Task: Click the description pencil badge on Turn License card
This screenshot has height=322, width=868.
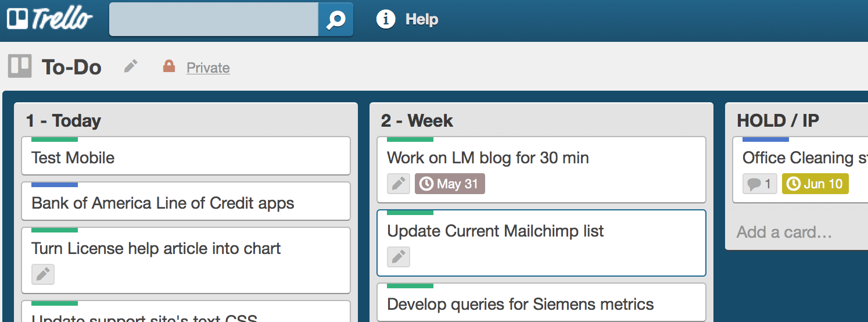Action: pyautogui.click(x=43, y=274)
